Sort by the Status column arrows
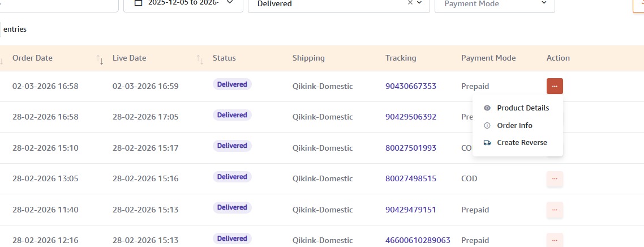The width and height of the screenshot is (644, 247). (x=200, y=59)
